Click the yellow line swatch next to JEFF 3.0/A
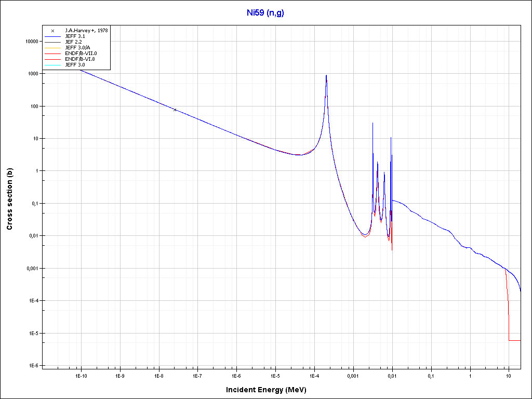 tap(52, 48)
